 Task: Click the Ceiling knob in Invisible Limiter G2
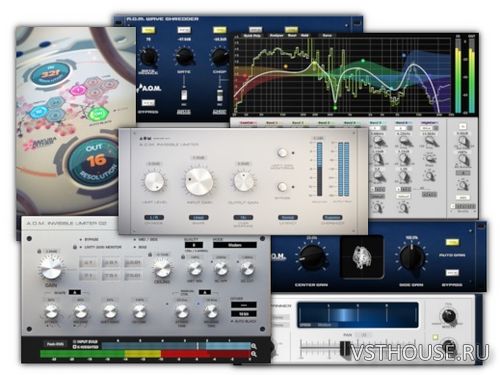coord(162,268)
